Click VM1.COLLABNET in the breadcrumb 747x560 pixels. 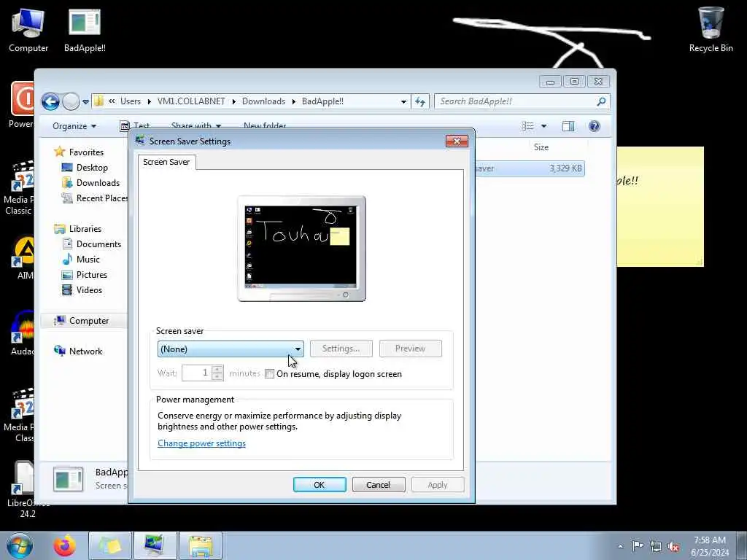191,101
